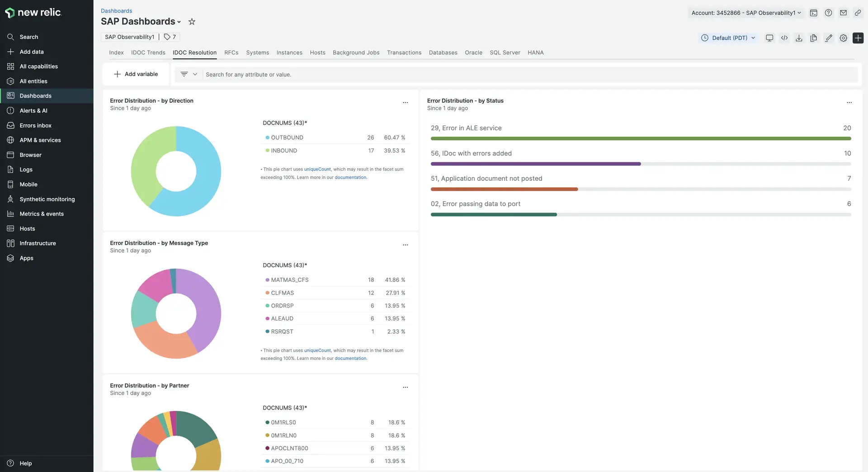Screen dimensions: 868x472
Task: Open the inbox envelope icon
Action: tap(843, 13)
